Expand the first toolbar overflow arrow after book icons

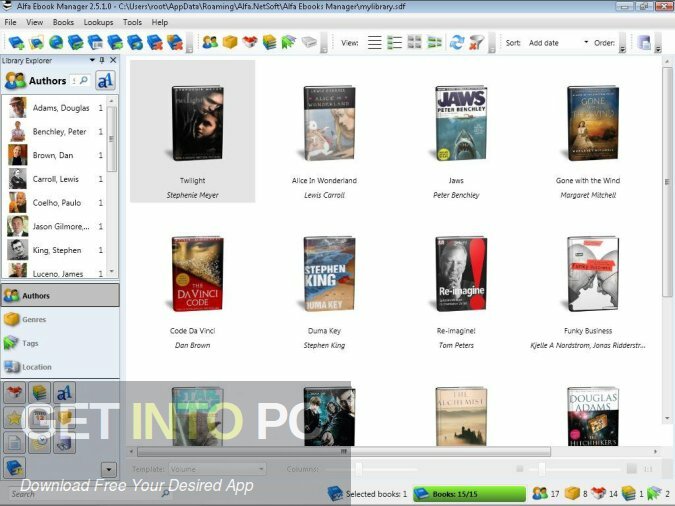[x=189, y=48]
